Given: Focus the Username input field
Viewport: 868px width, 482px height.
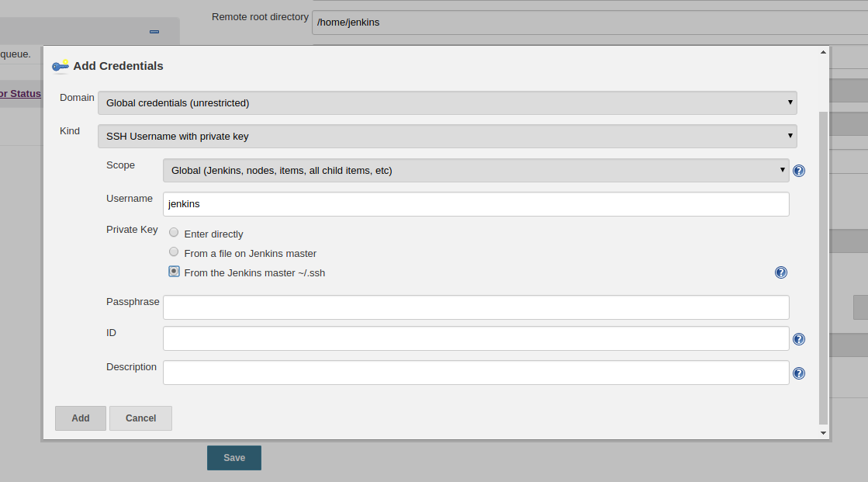Looking at the screenshot, I should 476,204.
